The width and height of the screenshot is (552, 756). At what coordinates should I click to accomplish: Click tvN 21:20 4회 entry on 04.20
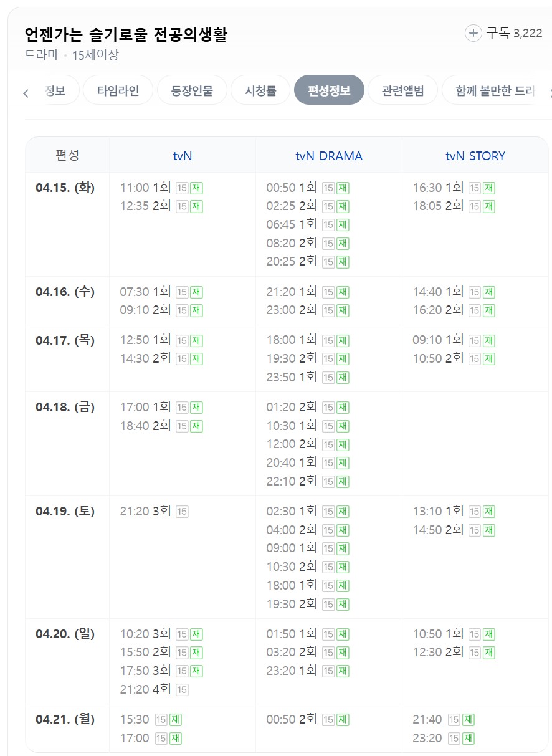point(155,689)
